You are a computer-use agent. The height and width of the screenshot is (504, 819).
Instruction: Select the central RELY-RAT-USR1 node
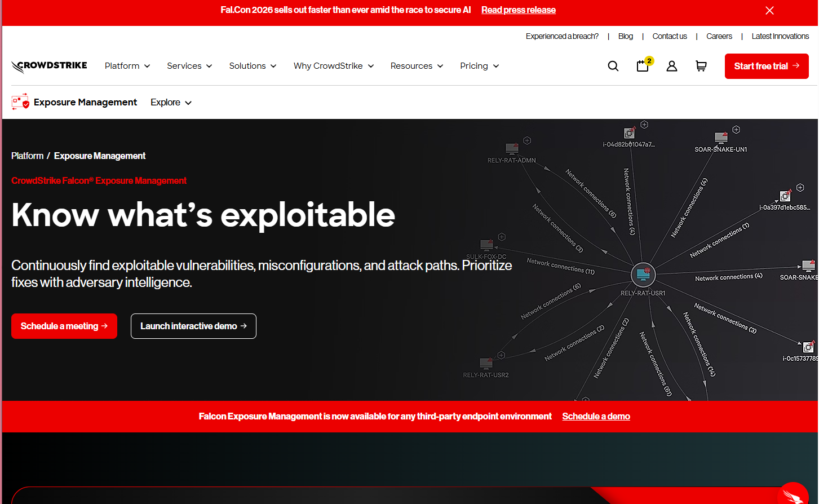(643, 275)
